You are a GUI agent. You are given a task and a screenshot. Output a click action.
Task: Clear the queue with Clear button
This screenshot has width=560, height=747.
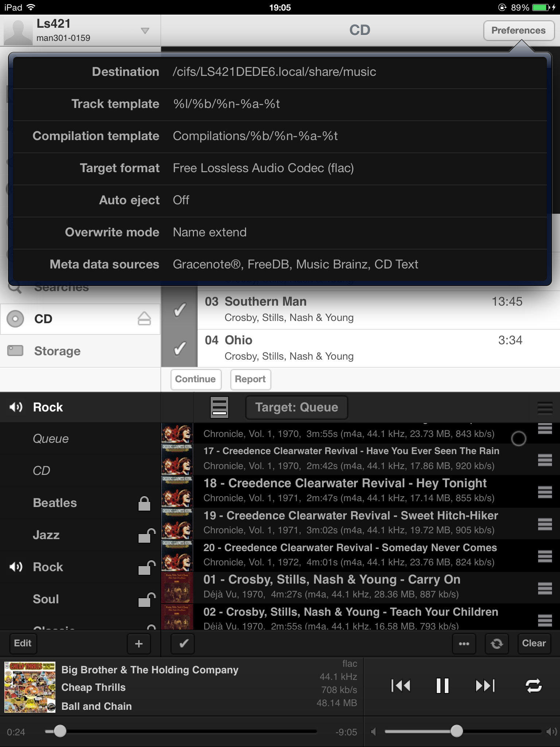[x=534, y=643]
